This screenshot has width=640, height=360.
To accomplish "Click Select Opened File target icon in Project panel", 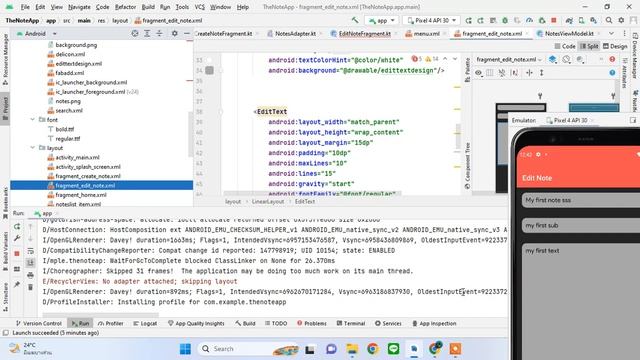I will point(135,33).
